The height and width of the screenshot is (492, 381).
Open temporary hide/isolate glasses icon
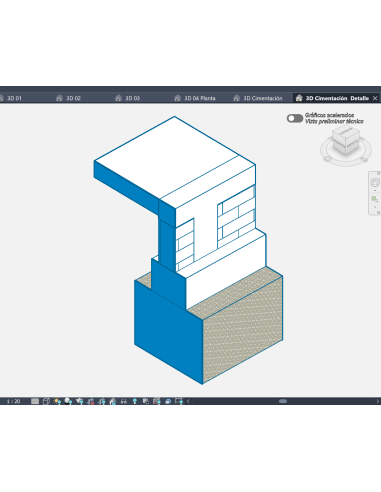pos(124,401)
